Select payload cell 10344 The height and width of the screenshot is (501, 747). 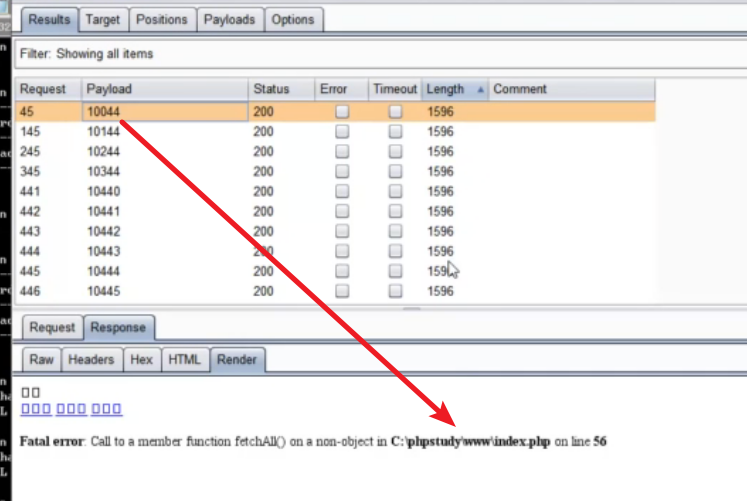pyautogui.click(x=165, y=171)
